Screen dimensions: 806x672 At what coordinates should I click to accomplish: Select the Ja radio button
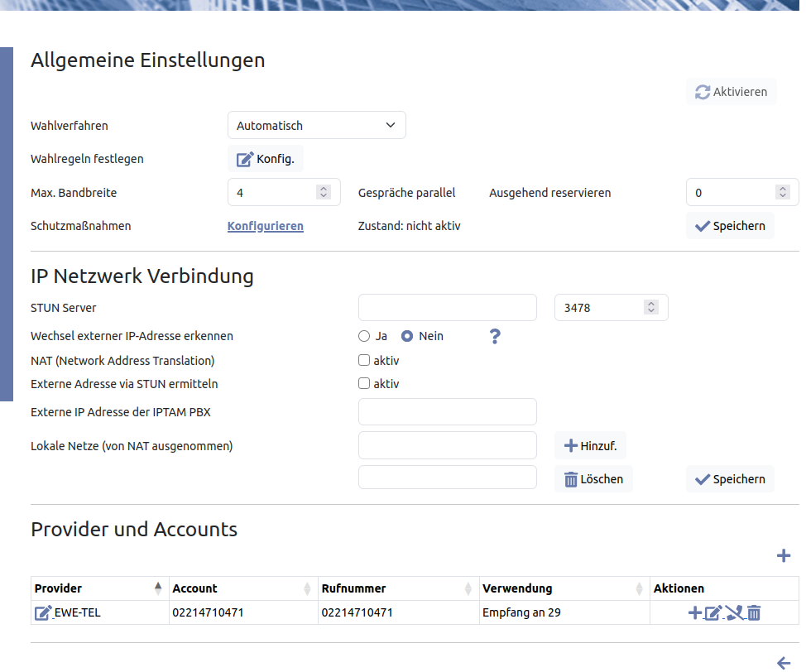[x=364, y=336]
